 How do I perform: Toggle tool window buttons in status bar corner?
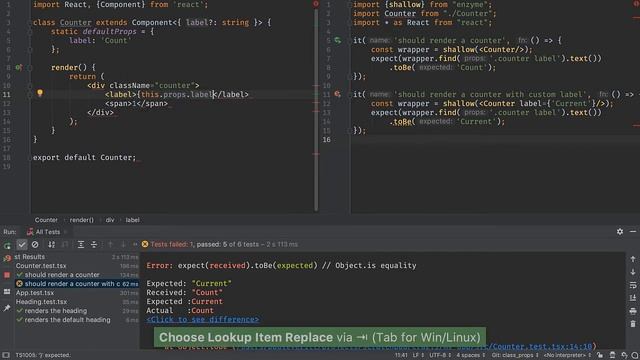coord(6,355)
